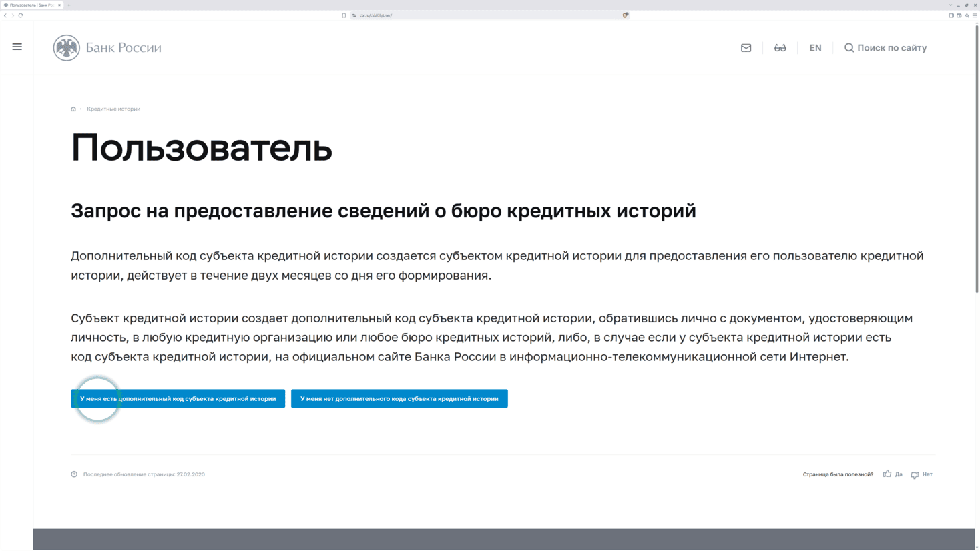980x551 pixels.
Task: Click "У меня есть дополнительный код" button
Action: coord(178,398)
